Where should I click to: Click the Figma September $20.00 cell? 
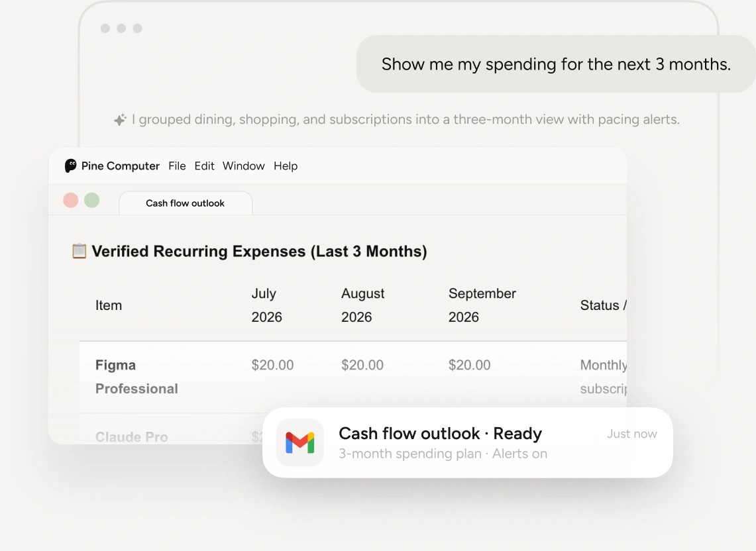[x=469, y=365]
